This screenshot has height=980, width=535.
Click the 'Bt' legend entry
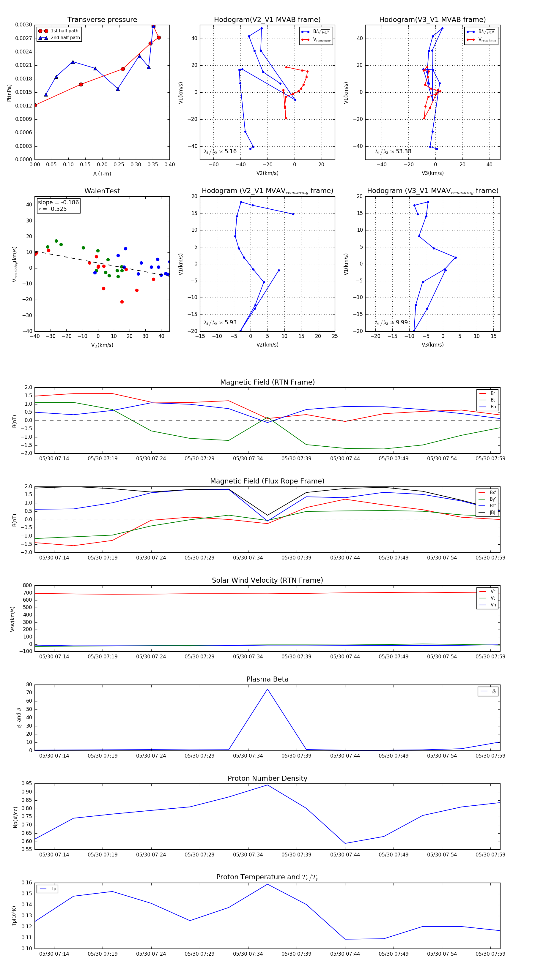(x=487, y=400)
